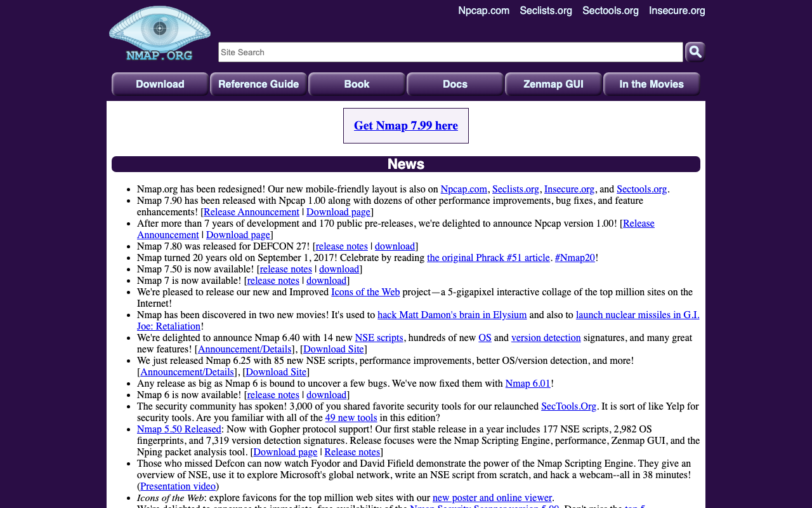The image size is (812, 508).
Task: Open the 49 new tools link
Action: [351, 418]
